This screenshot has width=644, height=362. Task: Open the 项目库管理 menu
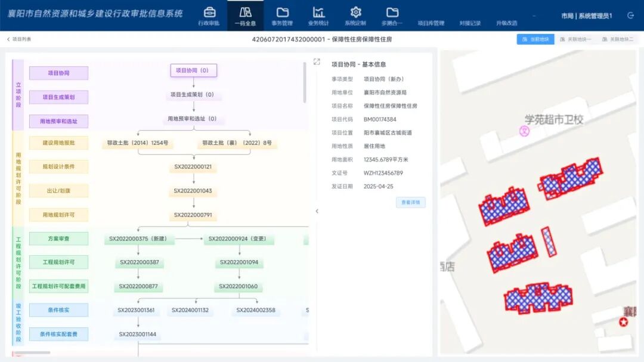coord(431,23)
